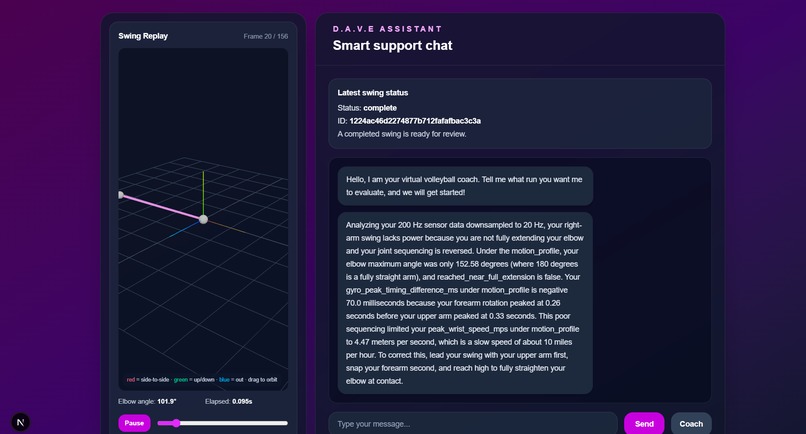Click the Next.js dev tools badge
Image resolution: width=806 pixels, height=434 pixels.
click(21, 422)
